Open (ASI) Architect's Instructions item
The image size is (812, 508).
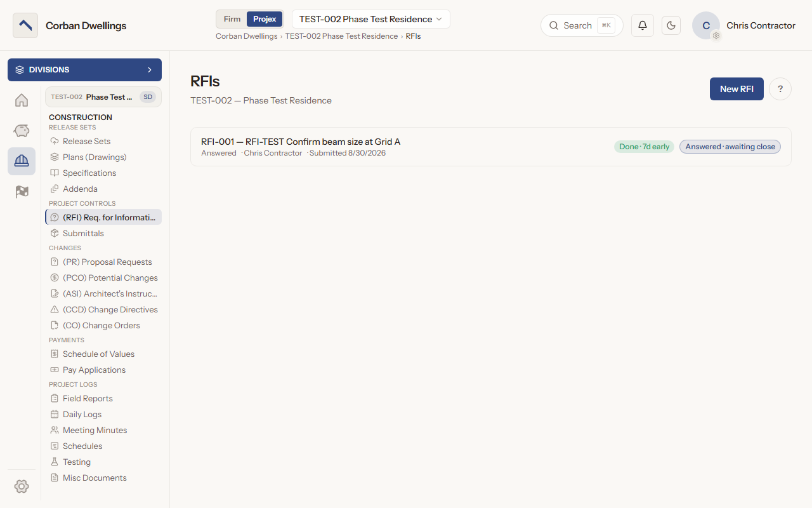tap(103, 293)
